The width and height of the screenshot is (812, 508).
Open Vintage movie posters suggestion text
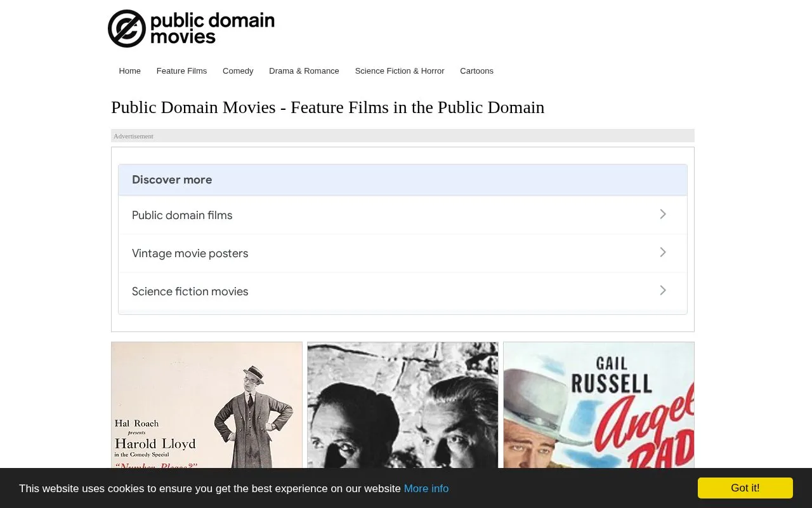click(190, 253)
